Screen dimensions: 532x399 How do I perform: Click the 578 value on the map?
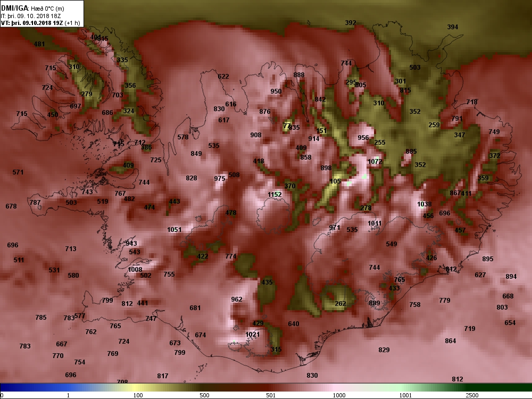(183, 137)
